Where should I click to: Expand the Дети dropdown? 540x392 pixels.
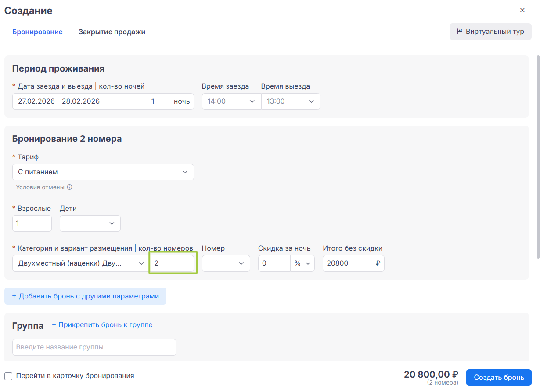click(90, 223)
